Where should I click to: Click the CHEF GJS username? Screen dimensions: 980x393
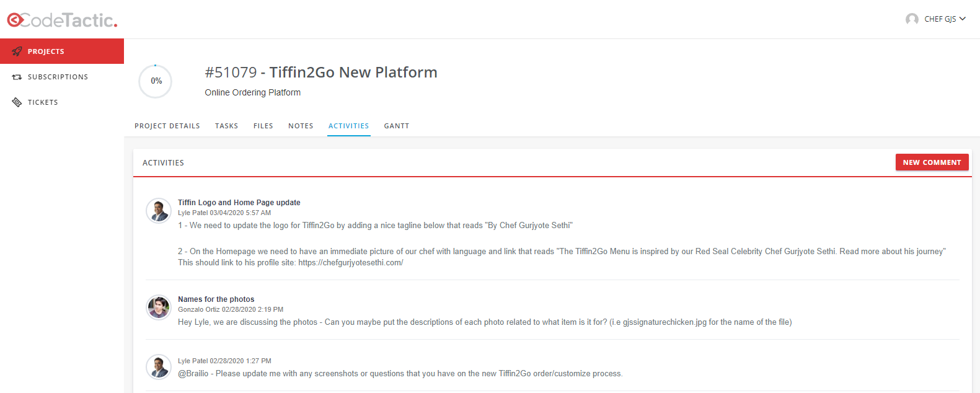[x=940, y=19]
